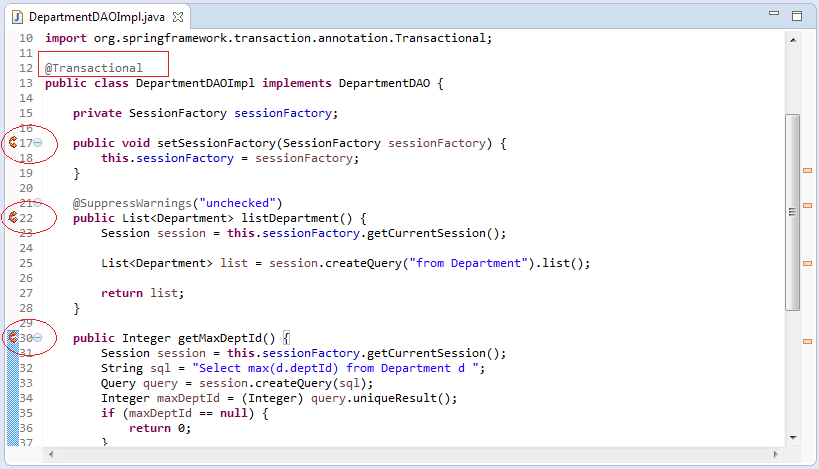Click the sessionFactory field declaration on line 15
Image resolution: width=819 pixels, height=469 pixels.
pos(205,114)
